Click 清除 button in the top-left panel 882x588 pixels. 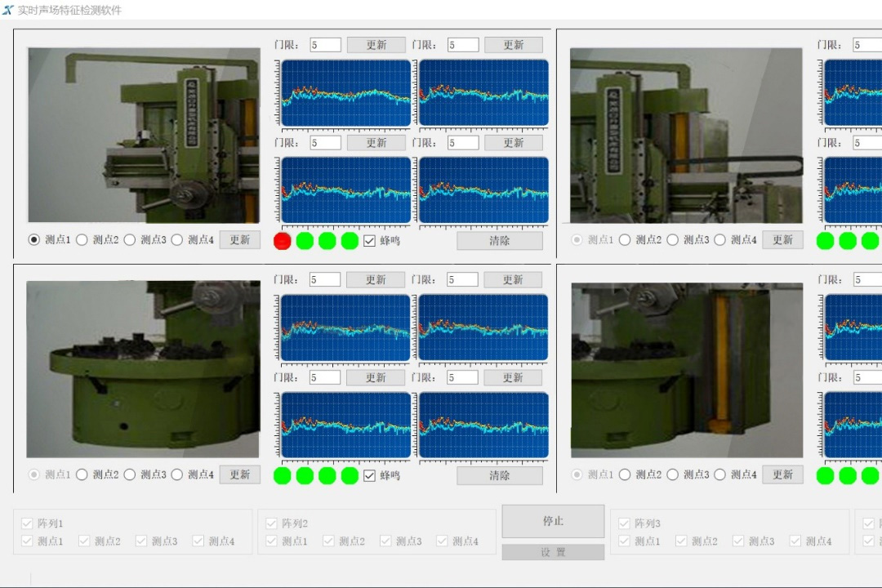click(x=499, y=241)
